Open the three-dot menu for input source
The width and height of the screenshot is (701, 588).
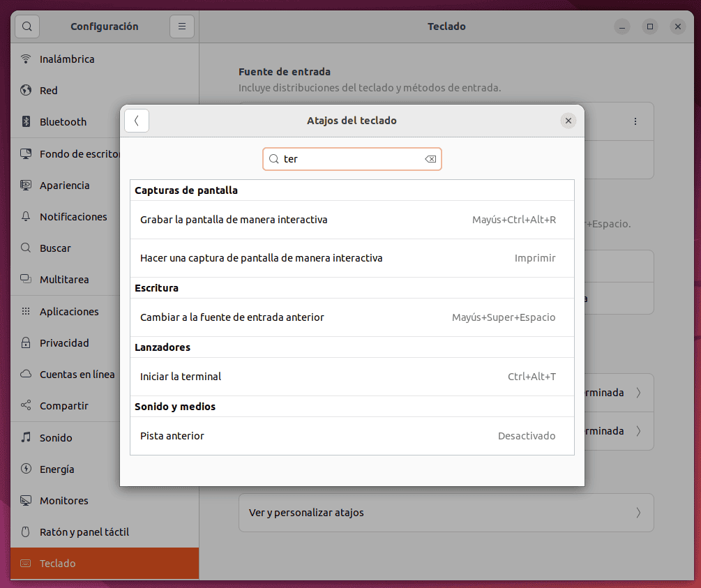635,121
